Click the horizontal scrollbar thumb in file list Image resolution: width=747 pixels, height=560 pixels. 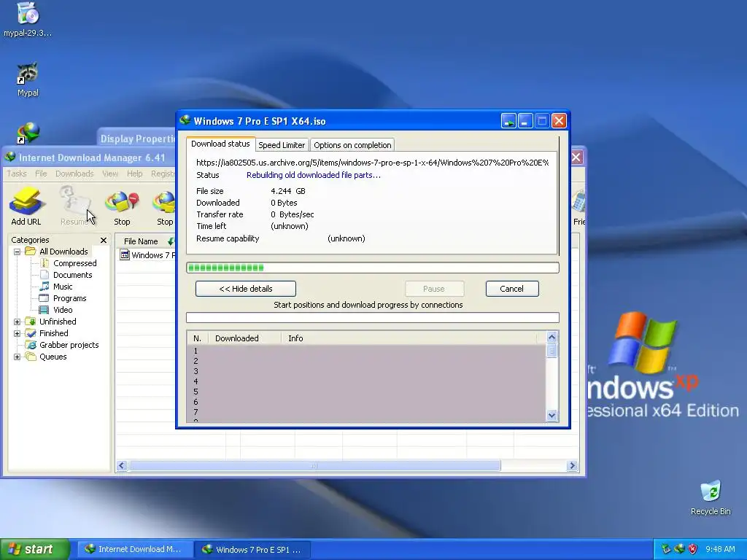click(314, 466)
